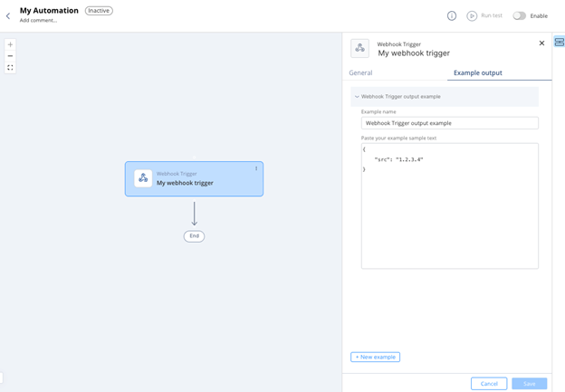Open the info icon in header
Viewport: 565px width, 392px height.
coord(452,15)
